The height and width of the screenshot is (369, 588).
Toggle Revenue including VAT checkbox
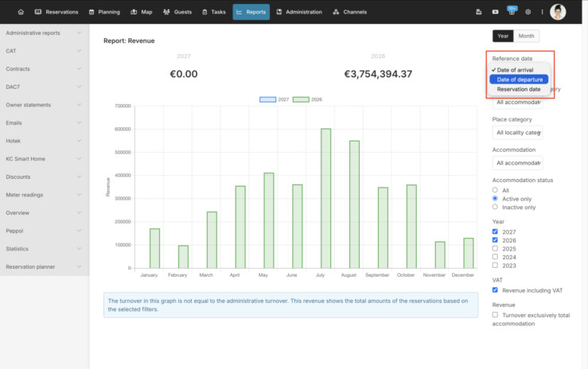pos(495,290)
